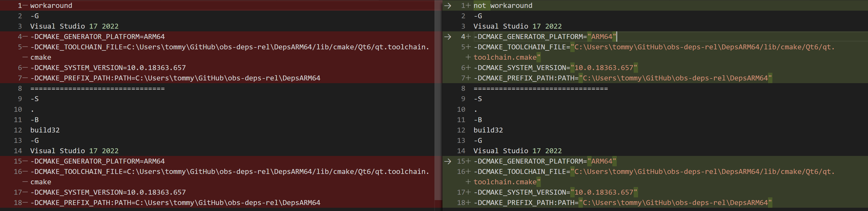Click the "=====" separator on modified line 8

tap(541, 89)
